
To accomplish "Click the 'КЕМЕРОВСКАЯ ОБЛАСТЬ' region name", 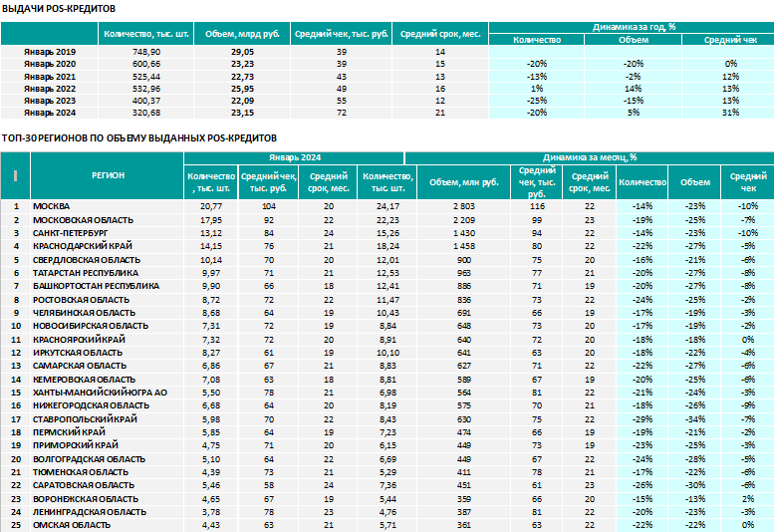I will [84, 380].
